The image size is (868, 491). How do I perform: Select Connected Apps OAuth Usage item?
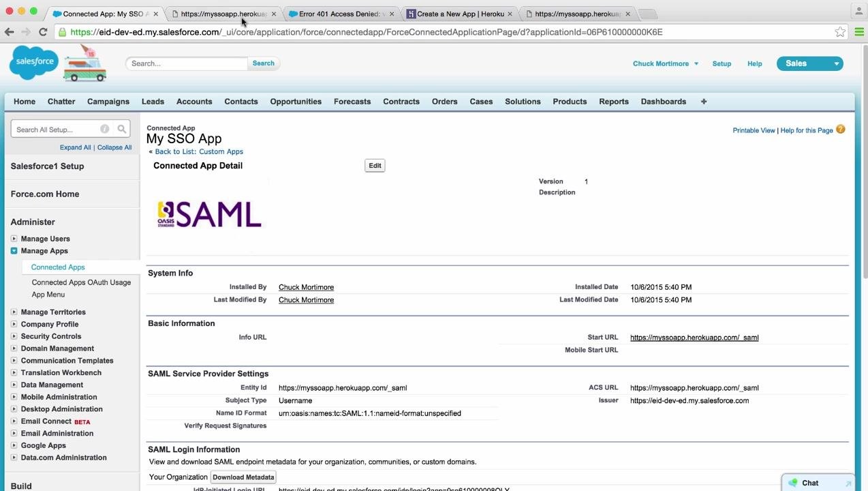(81, 282)
